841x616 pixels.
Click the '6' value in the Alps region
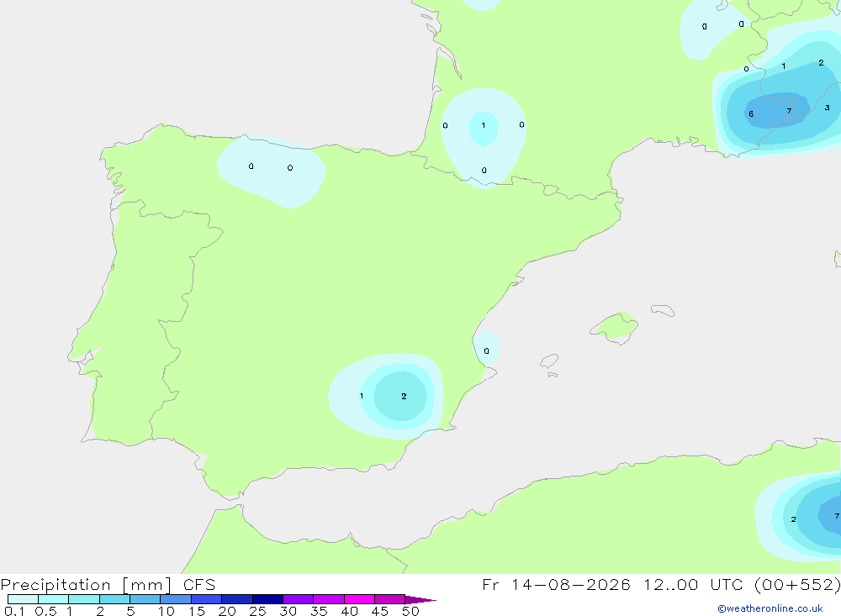pos(751,113)
